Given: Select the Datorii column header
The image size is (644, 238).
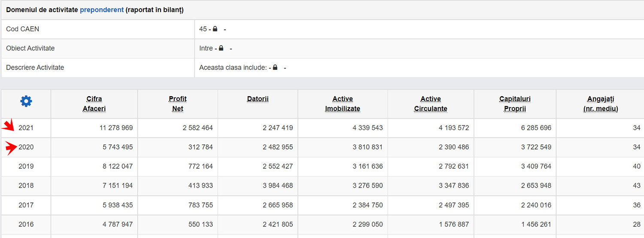Looking at the screenshot, I should (x=258, y=99).
